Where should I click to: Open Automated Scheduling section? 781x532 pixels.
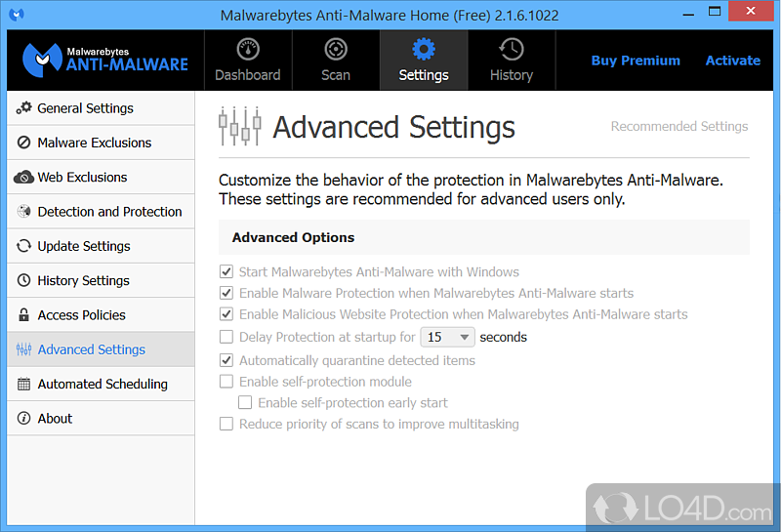(x=101, y=384)
